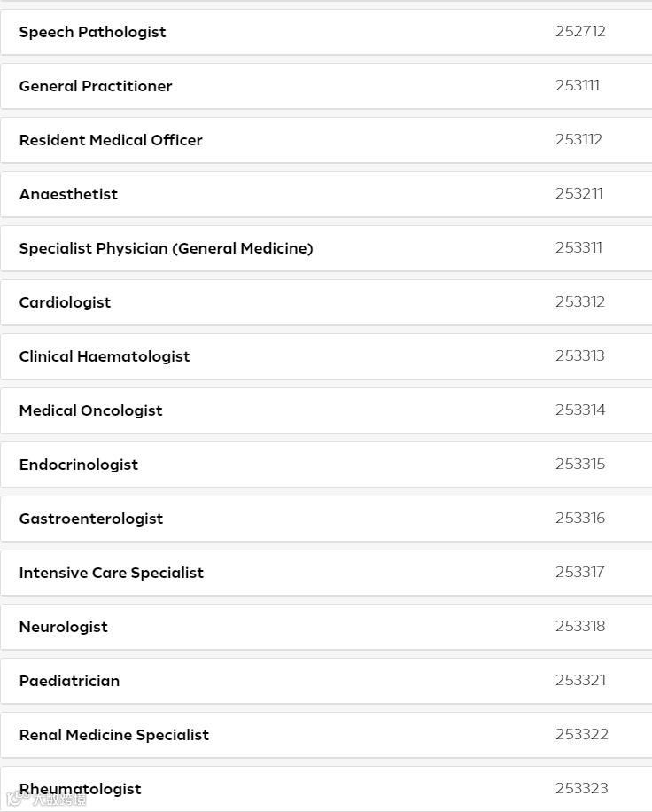Click the Cardiologist occupation name
652x812 pixels.
(x=66, y=302)
